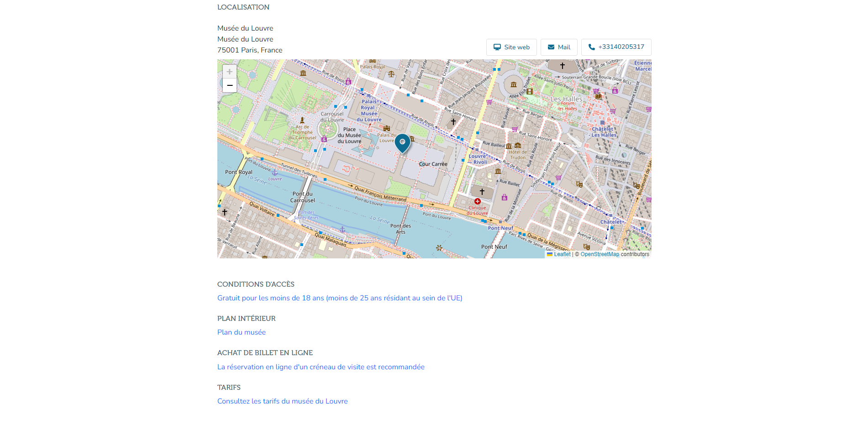Image resolution: width=868 pixels, height=425 pixels.
Task: Open Consultez les tarifs du musée link
Action: click(283, 401)
